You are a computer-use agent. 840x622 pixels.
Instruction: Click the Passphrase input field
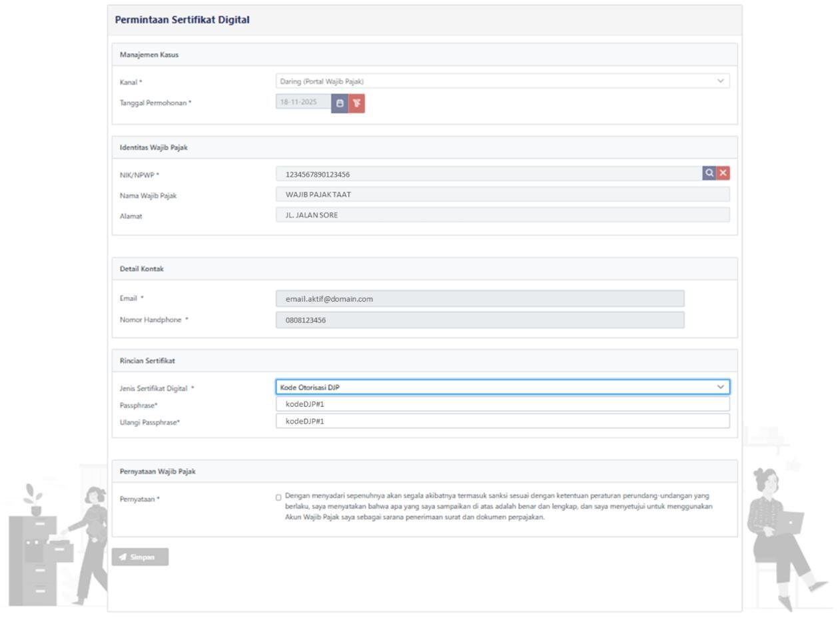click(502, 404)
